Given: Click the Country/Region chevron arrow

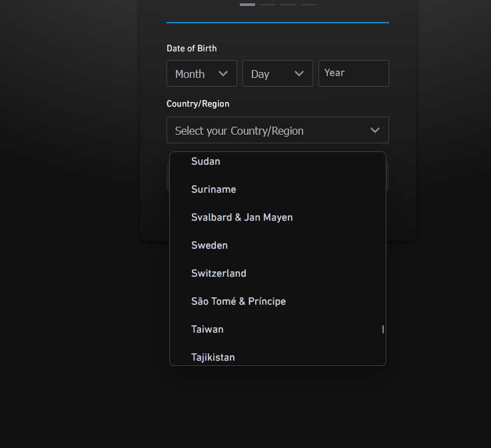Looking at the screenshot, I should click(375, 131).
